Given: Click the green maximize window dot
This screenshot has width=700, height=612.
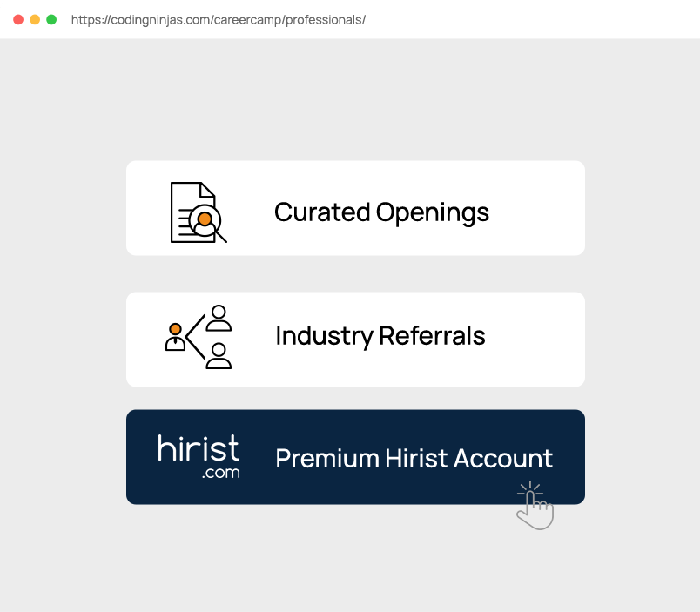Looking at the screenshot, I should pos(51,20).
